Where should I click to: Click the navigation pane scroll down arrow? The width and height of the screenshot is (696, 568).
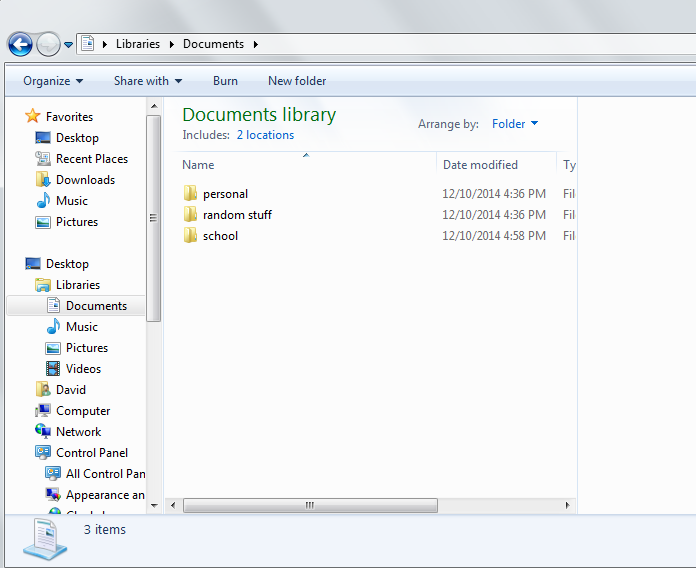tap(154, 505)
